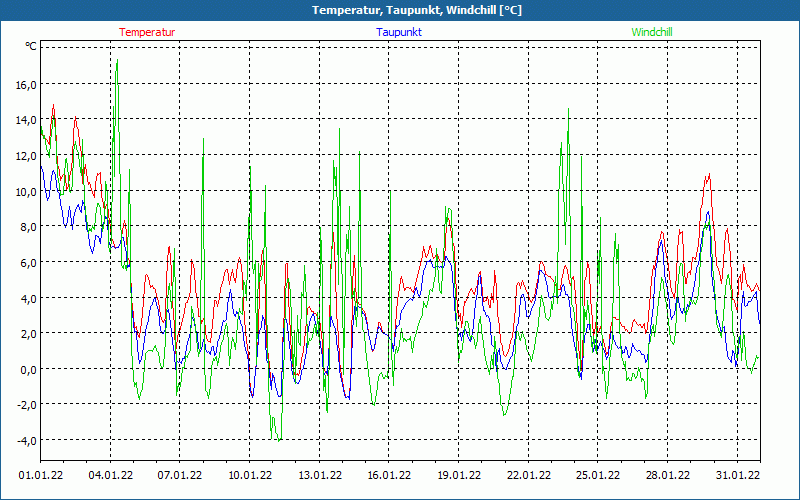Click the chart title bar text

400,10
